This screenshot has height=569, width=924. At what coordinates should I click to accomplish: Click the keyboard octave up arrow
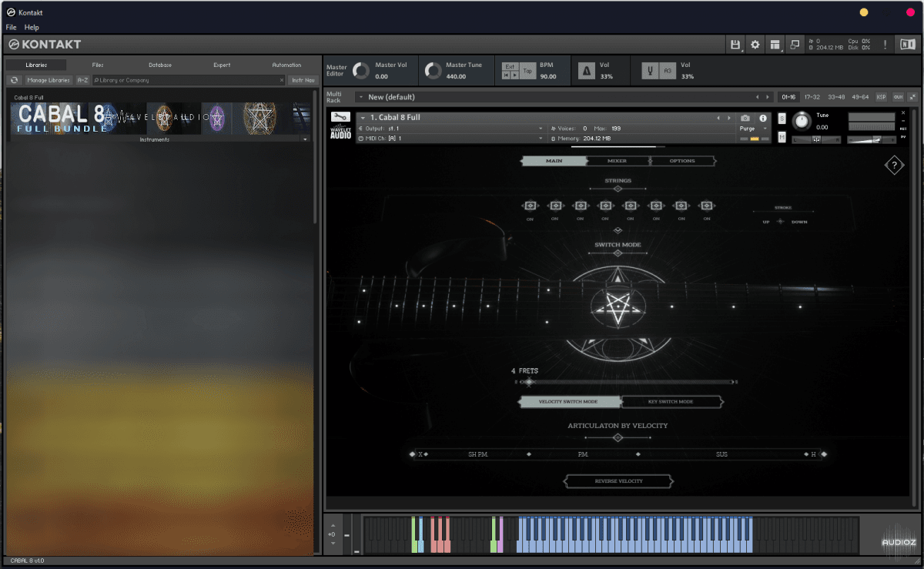pos(332,526)
